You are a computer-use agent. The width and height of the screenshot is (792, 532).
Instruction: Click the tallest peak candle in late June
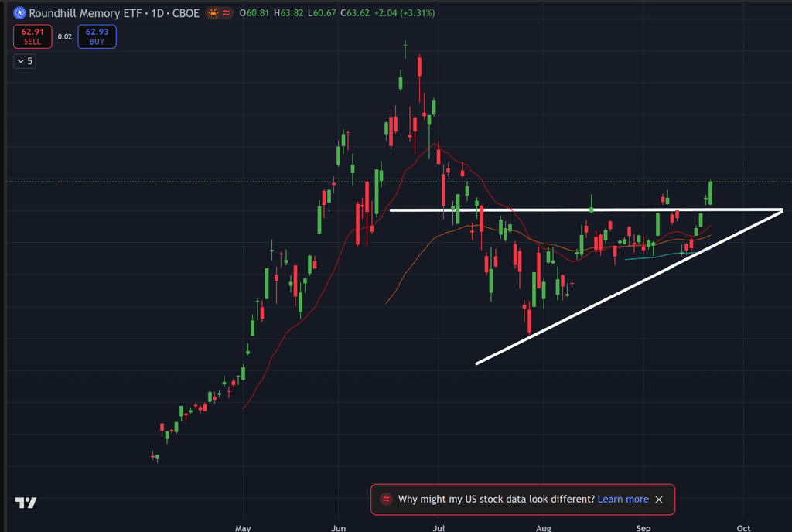[x=405, y=49]
